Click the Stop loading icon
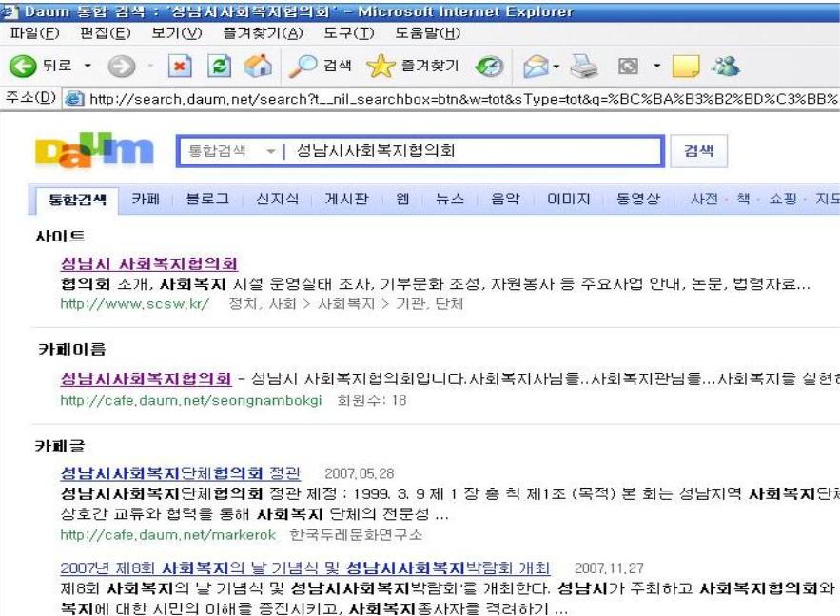840x616 pixels. tap(180, 67)
